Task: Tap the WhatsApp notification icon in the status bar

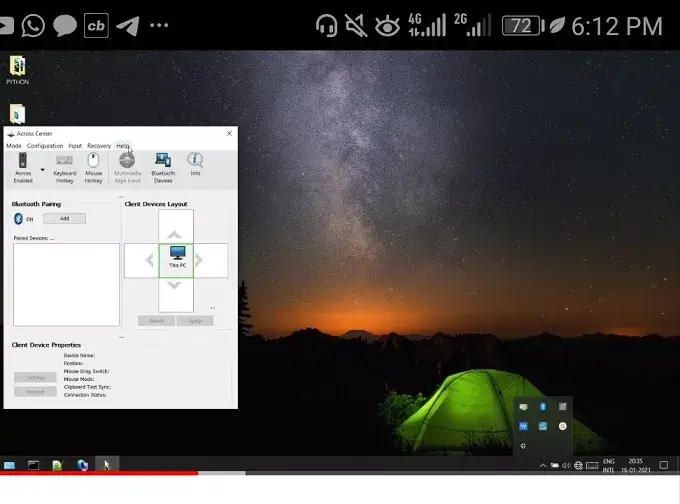Action: tap(33, 25)
